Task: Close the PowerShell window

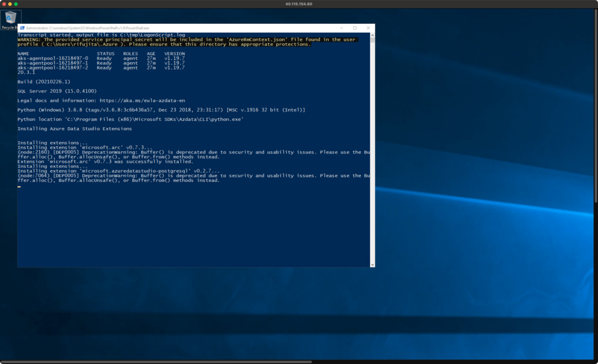Action: (x=368, y=28)
